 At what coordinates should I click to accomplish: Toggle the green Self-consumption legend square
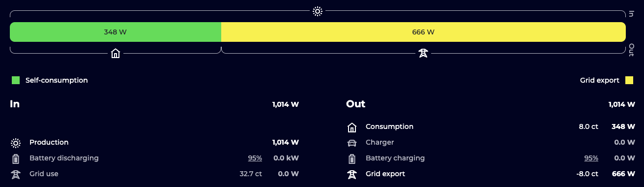point(16,80)
